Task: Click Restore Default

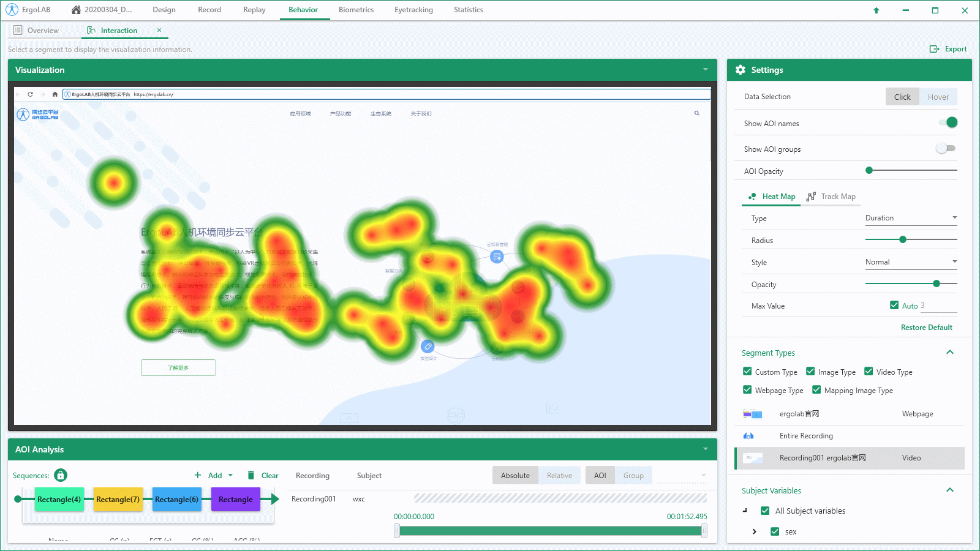Action: click(927, 328)
